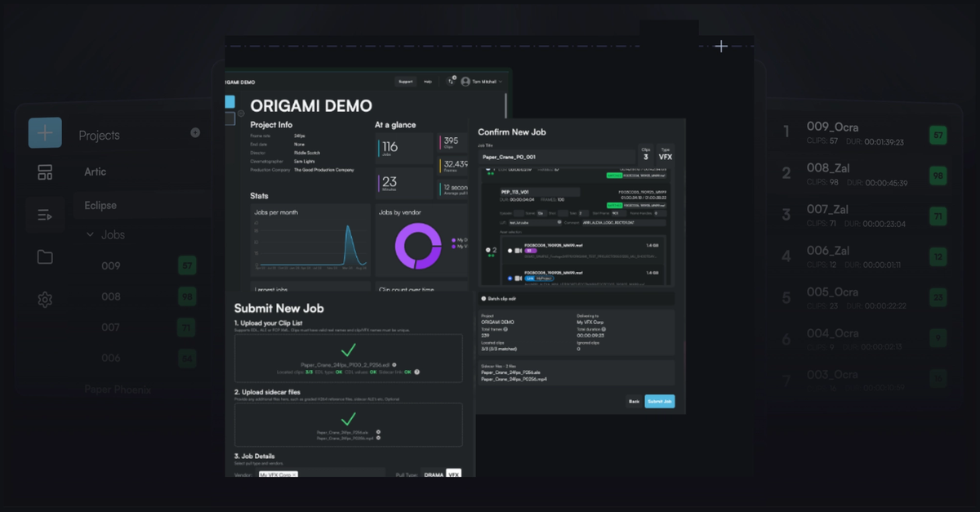980x512 pixels.
Task: Open the folder icon in the left sidebar
Action: pyautogui.click(x=45, y=257)
